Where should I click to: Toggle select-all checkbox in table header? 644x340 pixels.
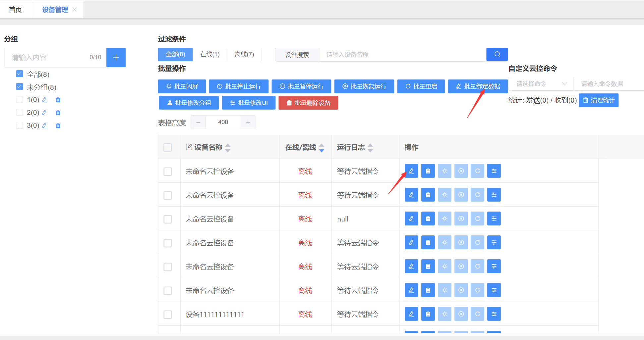168,147
